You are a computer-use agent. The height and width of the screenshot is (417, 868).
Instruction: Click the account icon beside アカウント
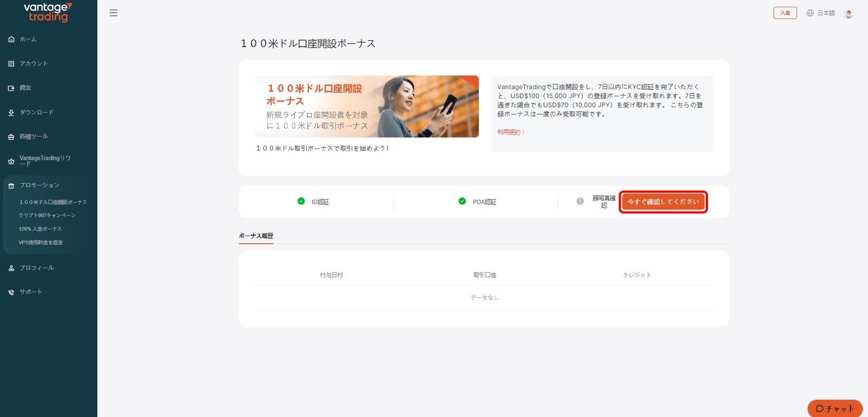click(11, 64)
